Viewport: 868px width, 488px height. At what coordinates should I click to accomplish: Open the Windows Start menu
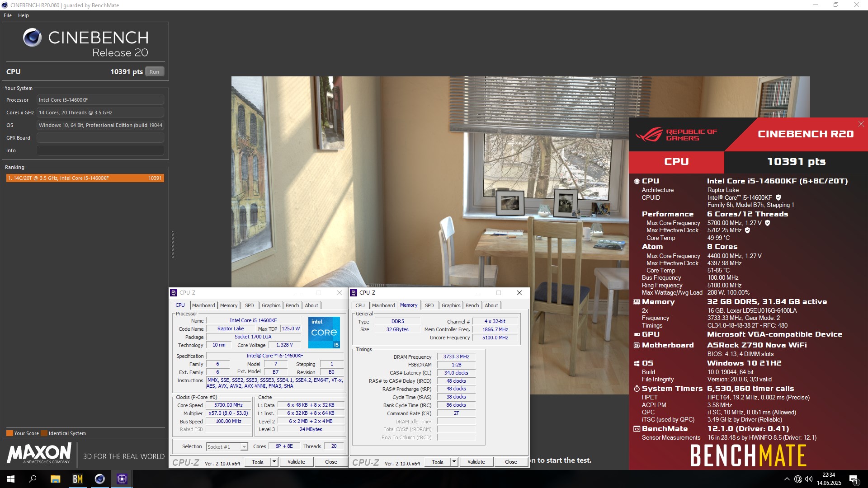click(x=11, y=479)
